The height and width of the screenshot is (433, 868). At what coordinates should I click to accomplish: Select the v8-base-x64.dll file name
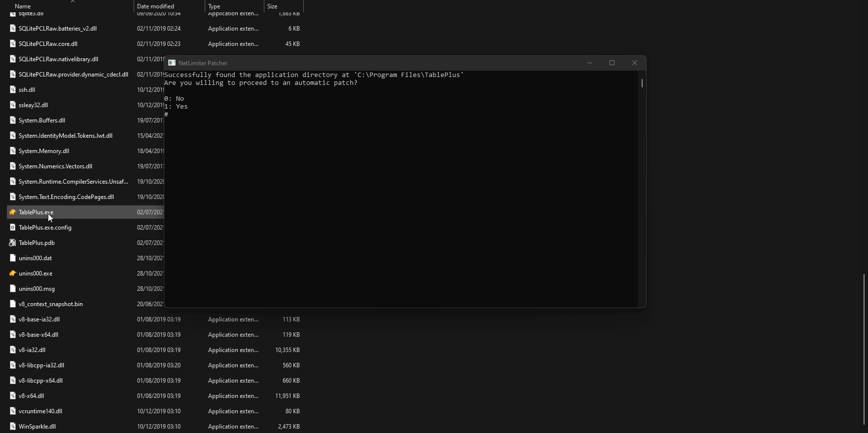click(x=38, y=335)
